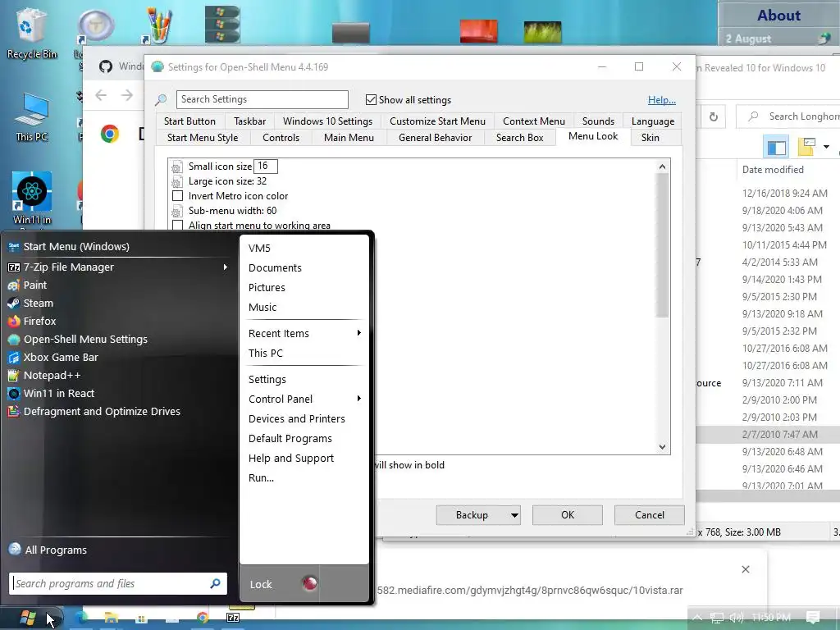
Task: Confirm settings with the OK button
Action: tap(568, 515)
